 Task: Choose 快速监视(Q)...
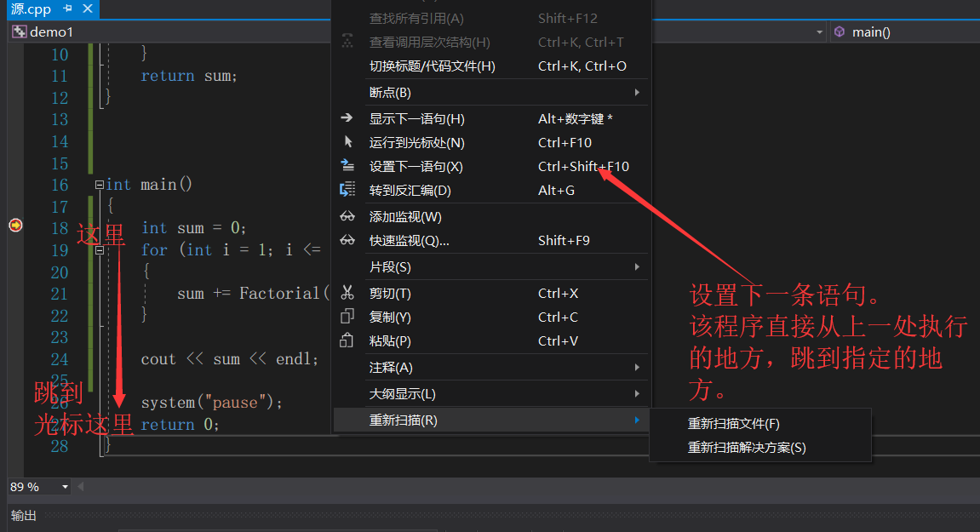(x=490, y=240)
